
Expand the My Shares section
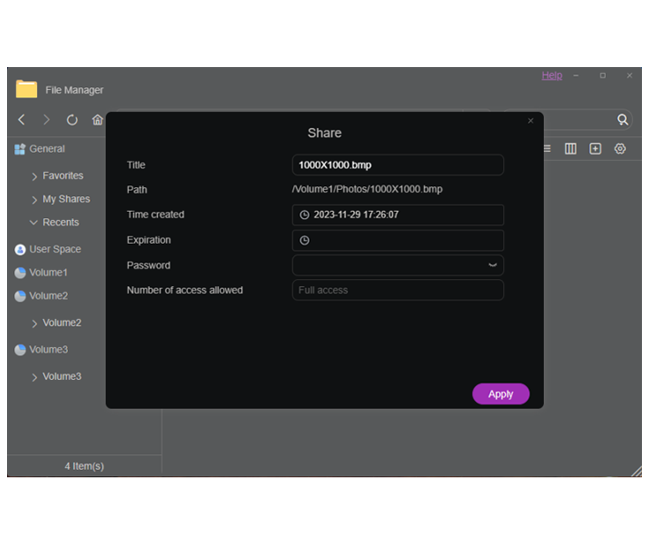(35, 200)
